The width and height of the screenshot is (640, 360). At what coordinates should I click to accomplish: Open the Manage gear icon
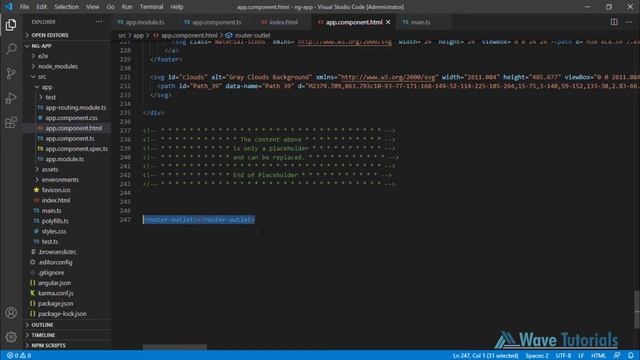click(11, 337)
